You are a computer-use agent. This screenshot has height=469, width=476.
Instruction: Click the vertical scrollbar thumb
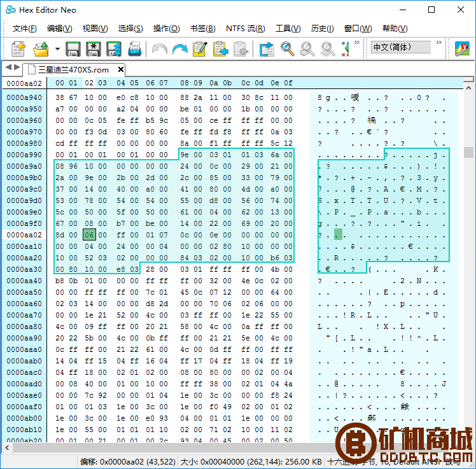tap(468, 152)
